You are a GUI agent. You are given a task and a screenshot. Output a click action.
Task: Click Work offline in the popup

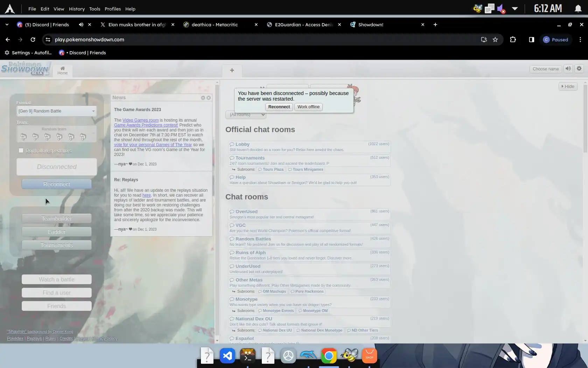pos(308,107)
